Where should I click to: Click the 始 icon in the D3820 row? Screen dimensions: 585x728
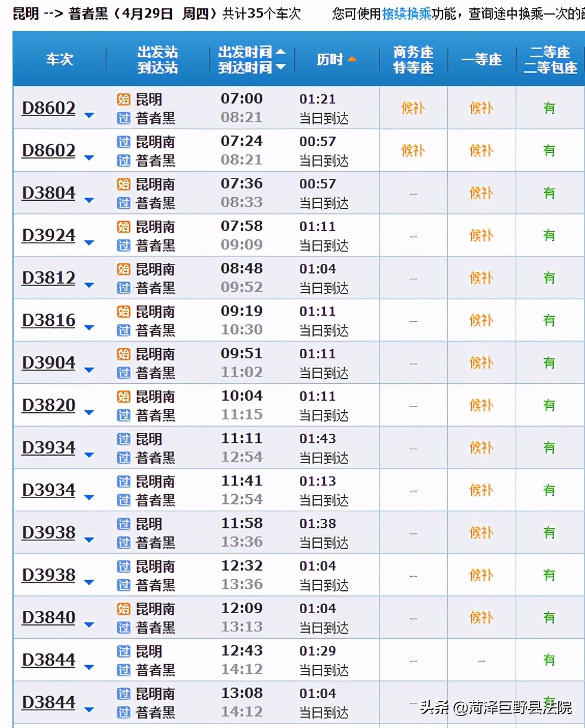tap(123, 396)
